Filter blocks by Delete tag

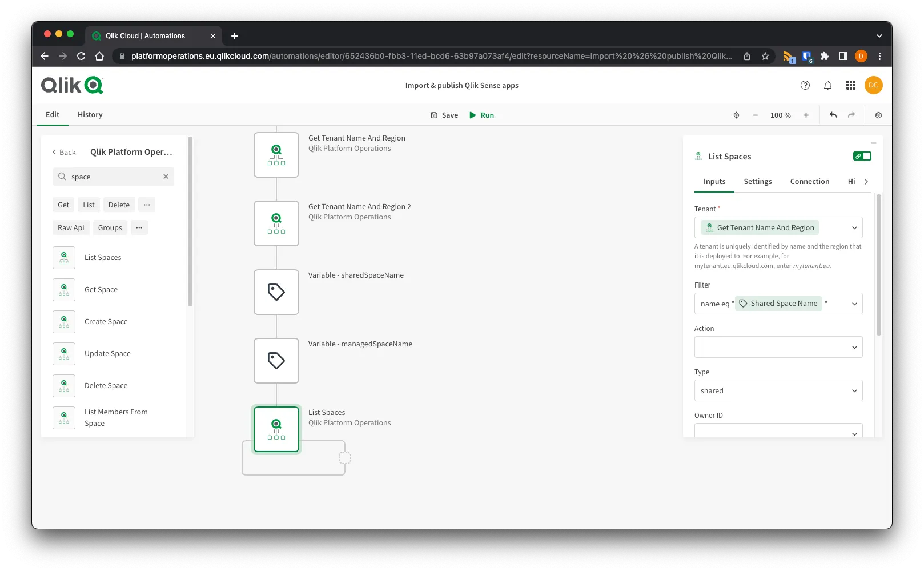(119, 205)
